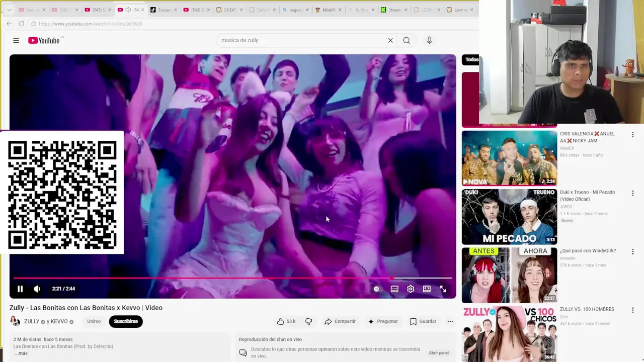Share the video with Compartir
This screenshot has width=644, height=362.
point(340,321)
